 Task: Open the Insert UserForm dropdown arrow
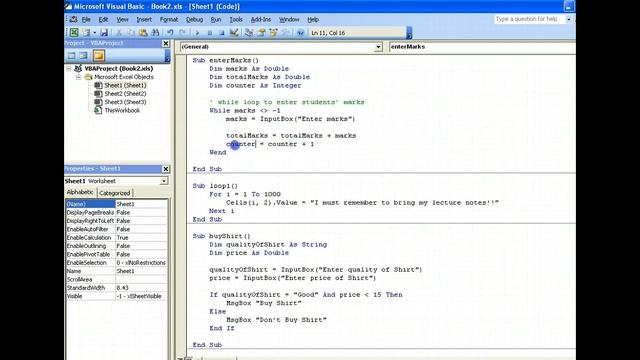pyautogui.click(x=94, y=33)
